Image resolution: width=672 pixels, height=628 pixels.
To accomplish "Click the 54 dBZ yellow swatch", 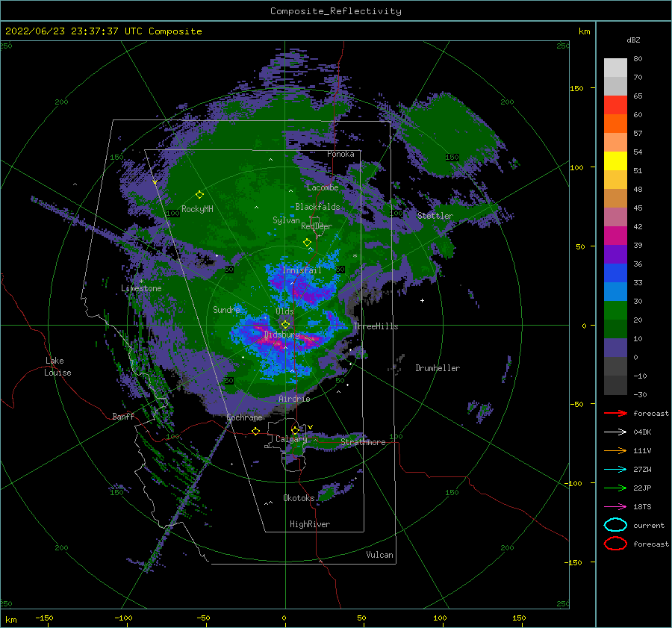I will [x=615, y=161].
